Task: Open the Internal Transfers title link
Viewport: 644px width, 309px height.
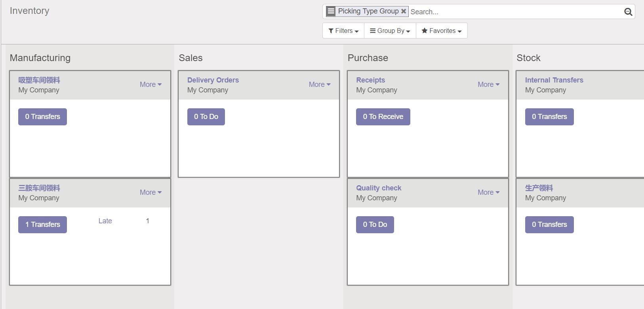Action: [x=554, y=80]
